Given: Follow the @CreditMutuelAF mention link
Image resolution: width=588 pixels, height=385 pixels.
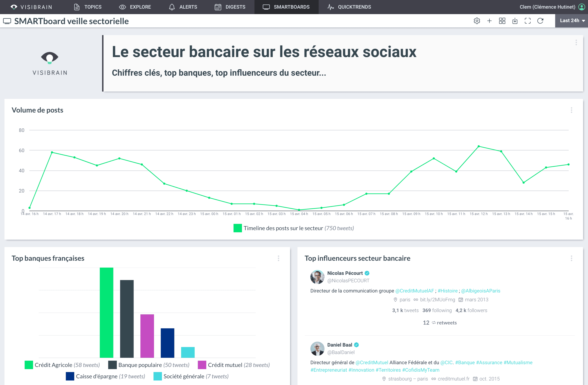Looking at the screenshot, I should pyautogui.click(x=415, y=291).
